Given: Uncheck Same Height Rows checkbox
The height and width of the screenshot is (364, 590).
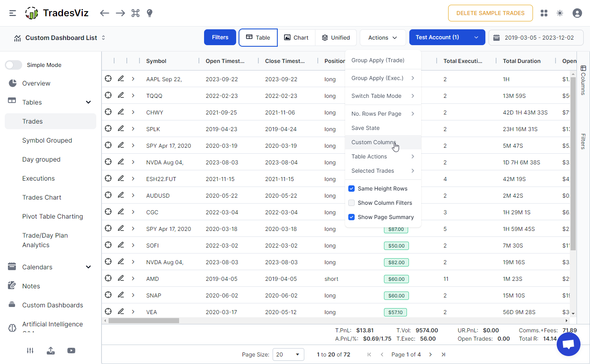Looking at the screenshot, I should [x=351, y=189].
